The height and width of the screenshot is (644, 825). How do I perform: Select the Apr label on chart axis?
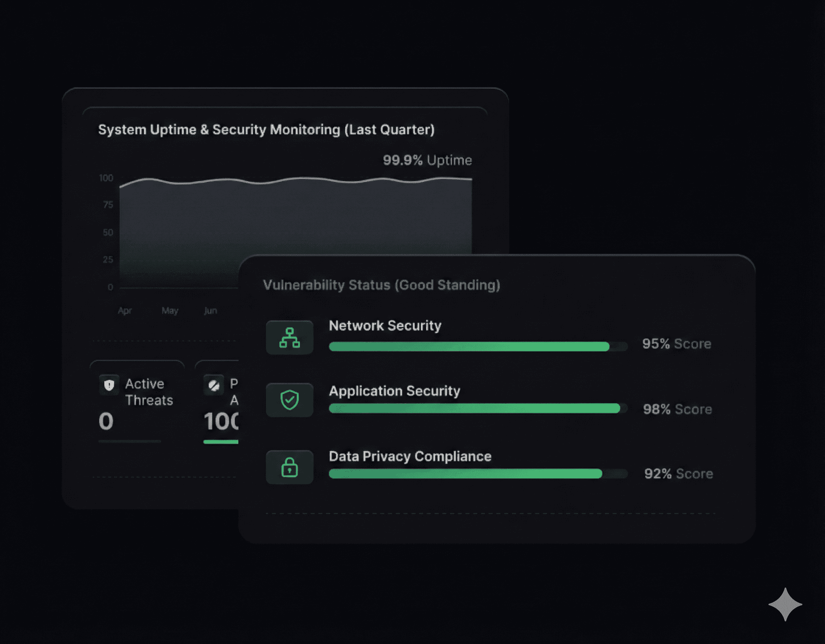[x=125, y=310]
